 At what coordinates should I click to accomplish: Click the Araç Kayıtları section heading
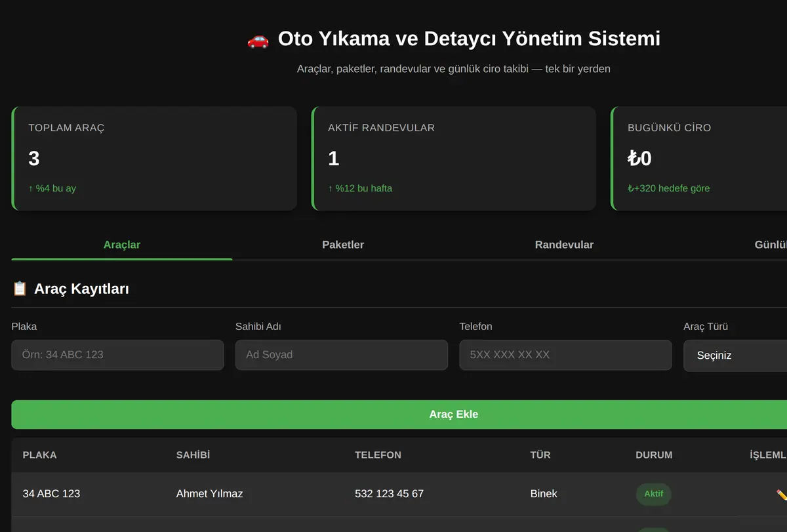point(81,289)
